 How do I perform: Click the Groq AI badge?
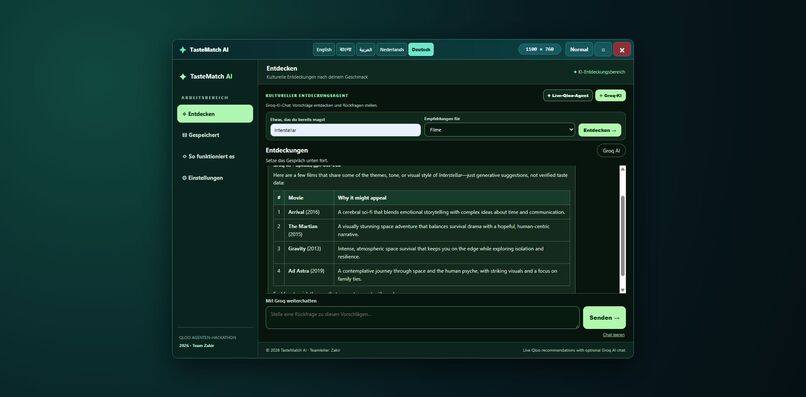tap(611, 151)
